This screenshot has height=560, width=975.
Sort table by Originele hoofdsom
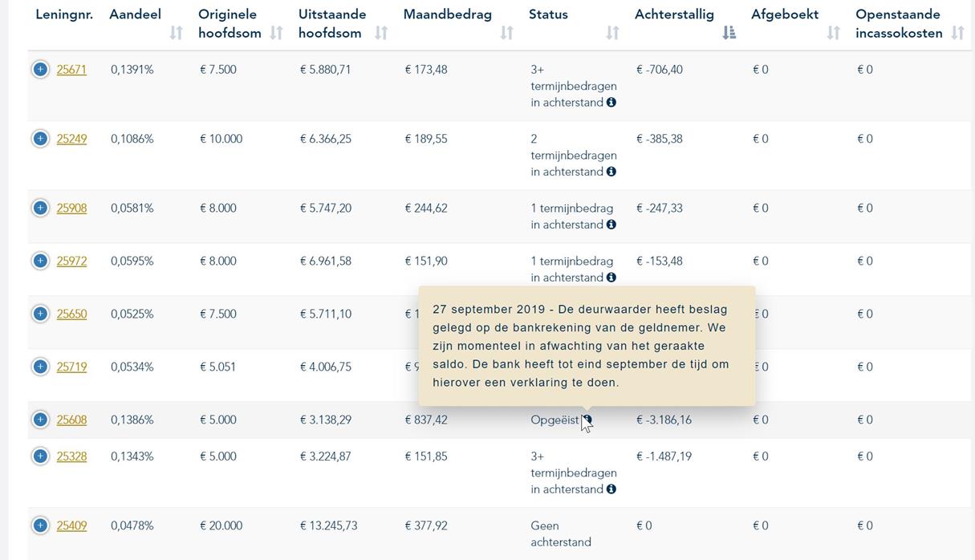click(x=276, y=33)
